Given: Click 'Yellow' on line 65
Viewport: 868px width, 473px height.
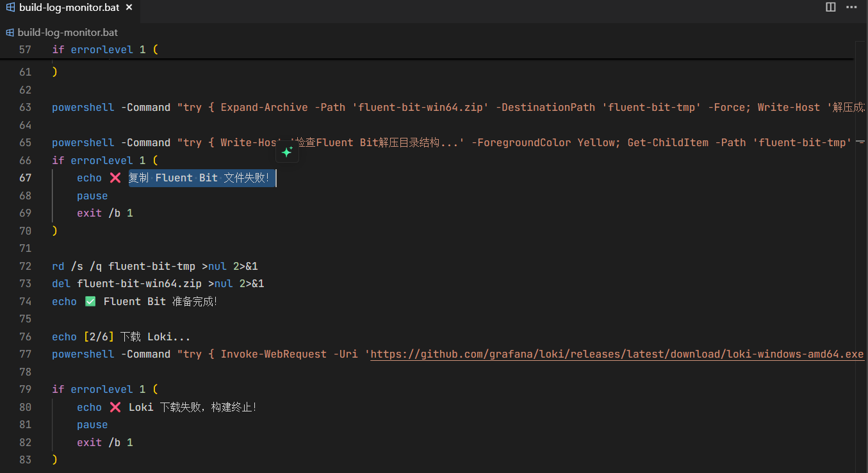Looking at the screenshot, I should (x=596, y=143).
